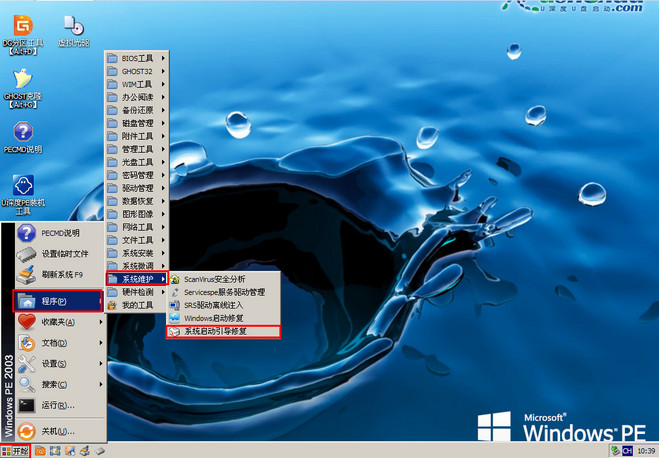Open the BIOS工具 program folder
The height and width of the screenshot is (461, 659).
(137, 58)
